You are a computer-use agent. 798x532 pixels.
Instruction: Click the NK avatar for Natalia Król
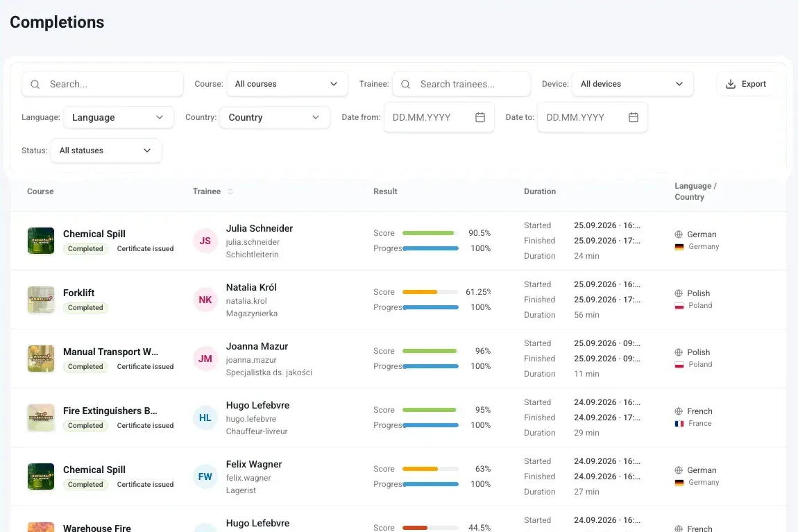205,300
